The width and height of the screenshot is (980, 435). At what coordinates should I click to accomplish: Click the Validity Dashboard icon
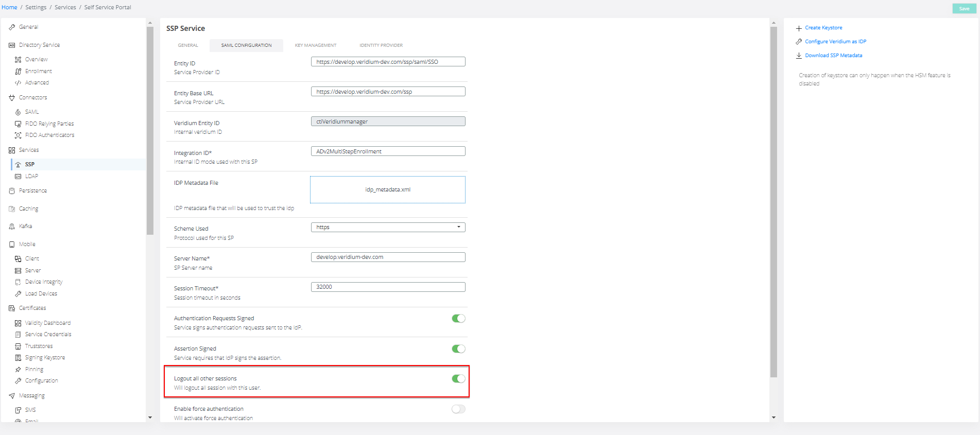(x=18, y=323)
